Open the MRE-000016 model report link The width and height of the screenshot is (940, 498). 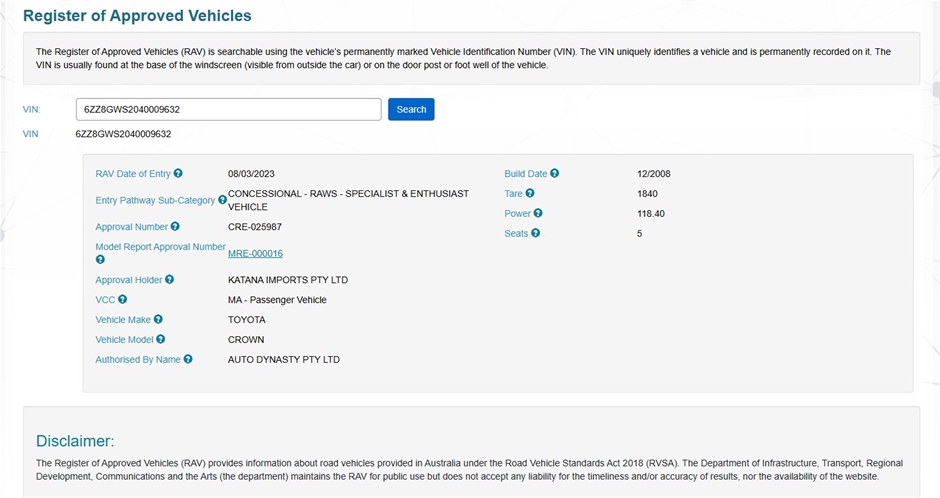[x=255, y=254]
